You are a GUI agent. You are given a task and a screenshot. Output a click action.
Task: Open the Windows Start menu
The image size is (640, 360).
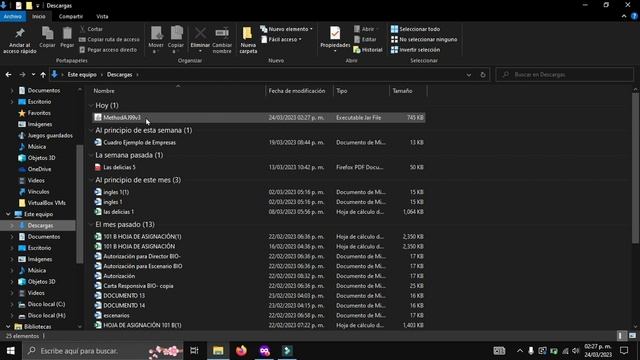click(x=11, y=351)
